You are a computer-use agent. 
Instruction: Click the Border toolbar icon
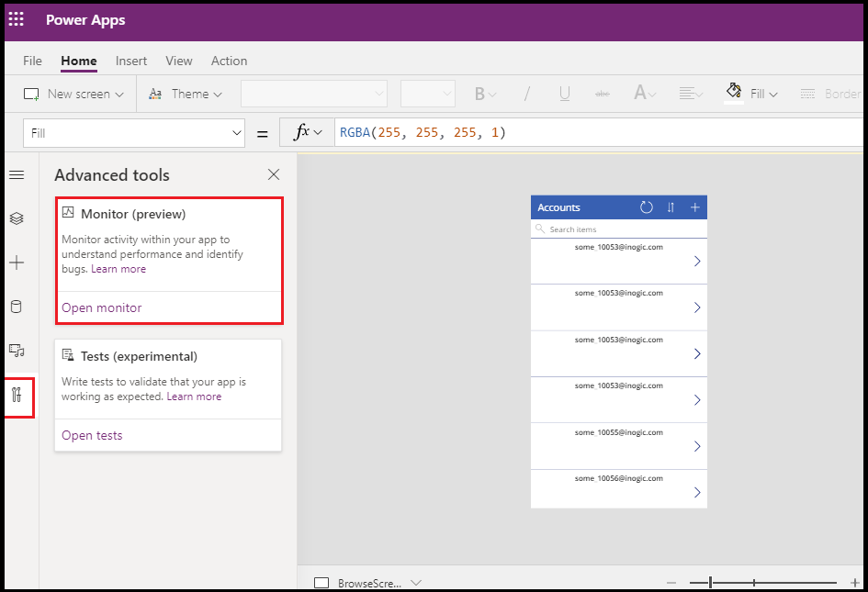[807, 94]
